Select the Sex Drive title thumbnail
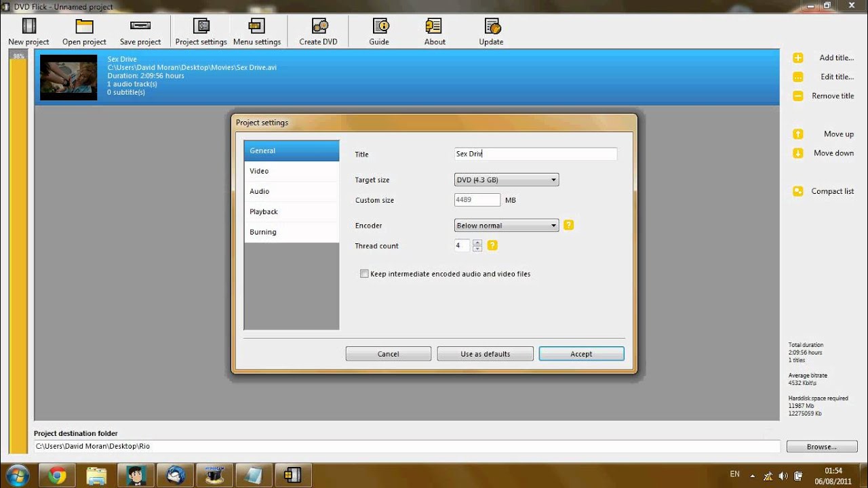 click(x=68, y=77)
